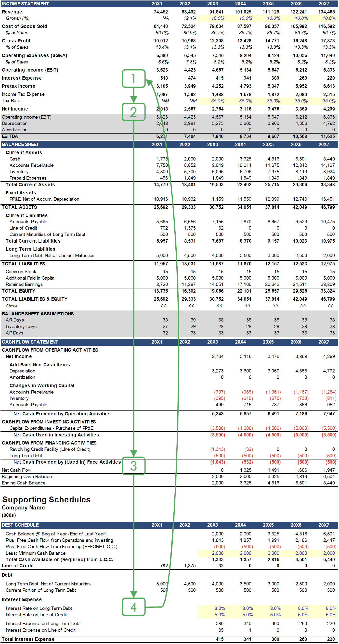The image size is (339, 644).
Task: Select Total Cash Available value 4,501
Action: [x=301, y=559]
